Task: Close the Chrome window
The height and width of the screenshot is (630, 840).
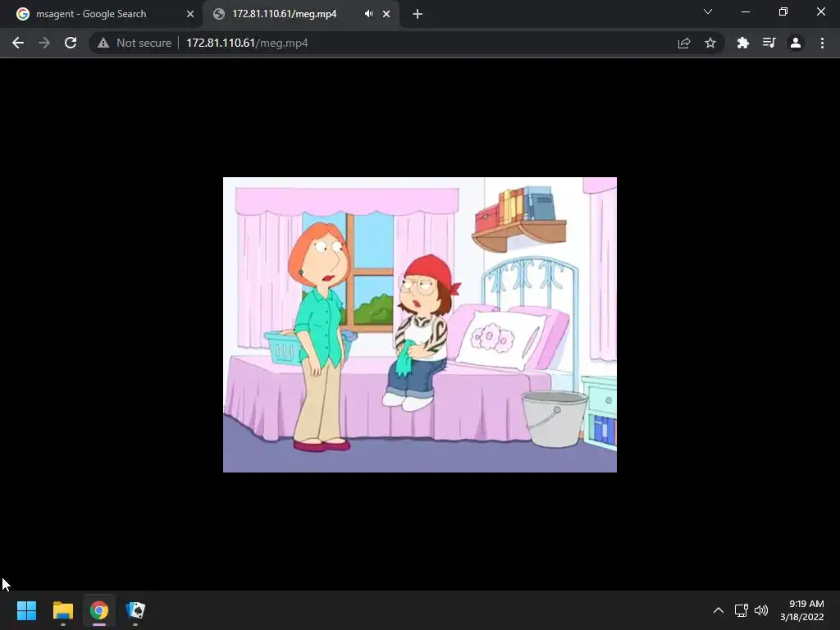Action: click(820, 11)
